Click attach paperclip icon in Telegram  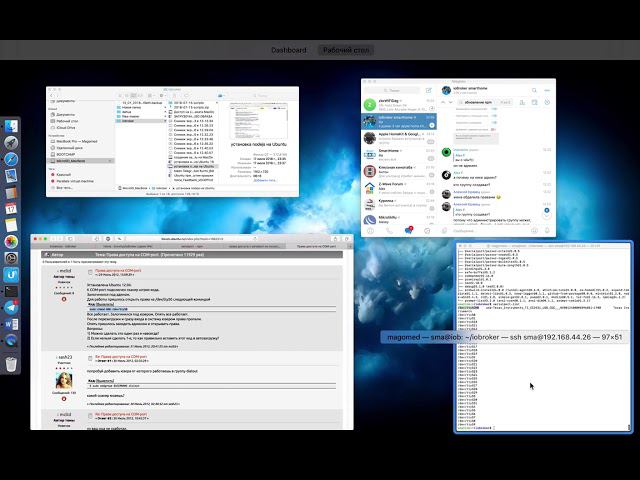click(x=444, y=231)
